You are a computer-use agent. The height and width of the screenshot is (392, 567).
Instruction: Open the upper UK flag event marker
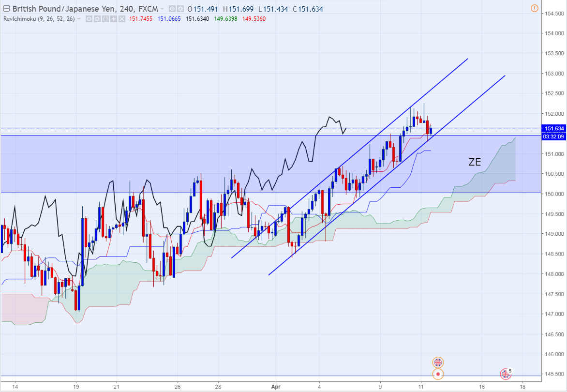point(438,362)
